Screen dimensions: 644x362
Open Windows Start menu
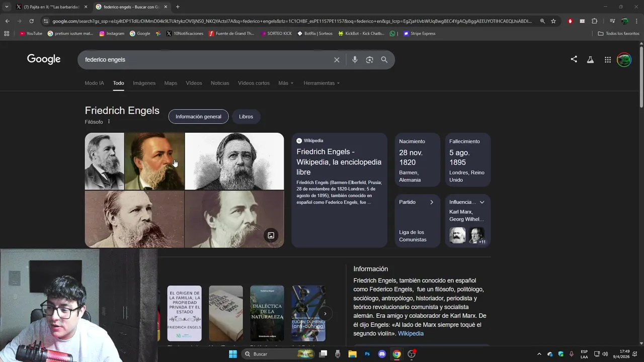[232, 354]
